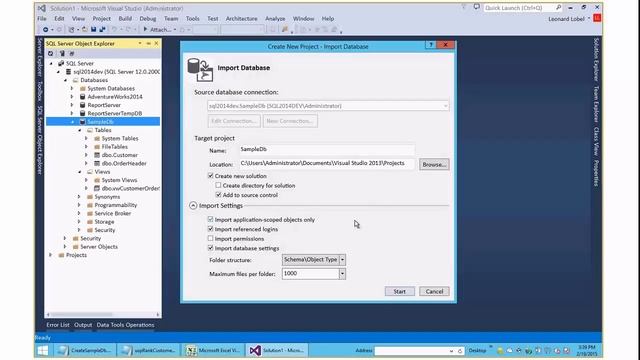Enable Import permissions checkbox
This screenshot has width=640, height=360.
(x=211, y=238)
